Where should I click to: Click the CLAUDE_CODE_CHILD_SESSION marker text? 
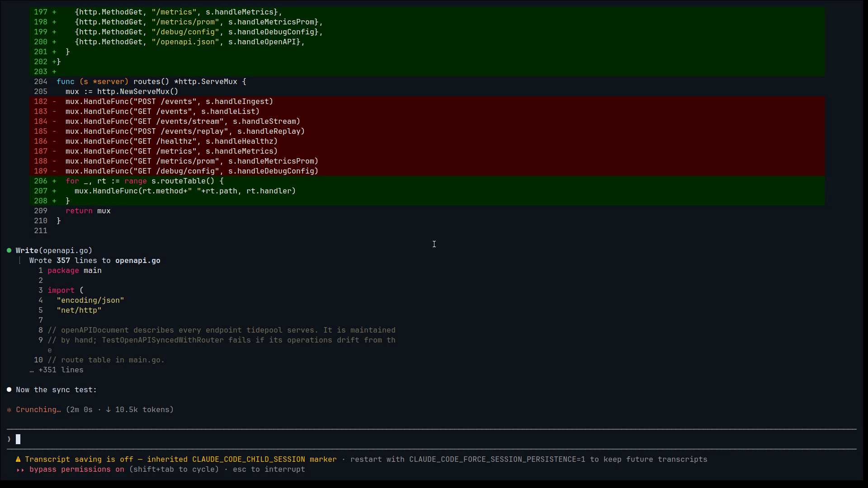(x=249, y=460)
